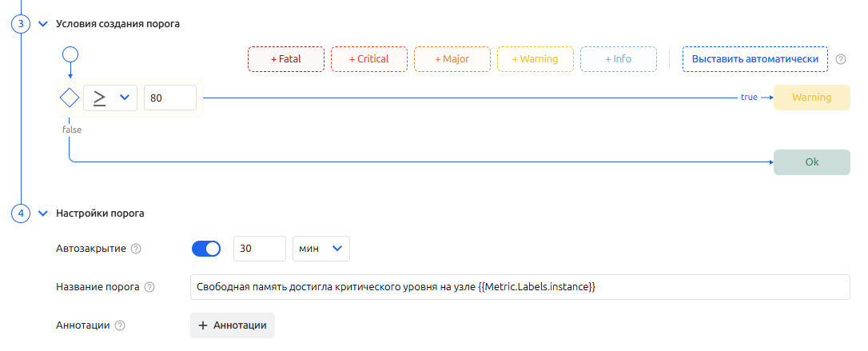868x351 pixels.
Task: Open the comparison operator dropdown
Action: [110, 98]
